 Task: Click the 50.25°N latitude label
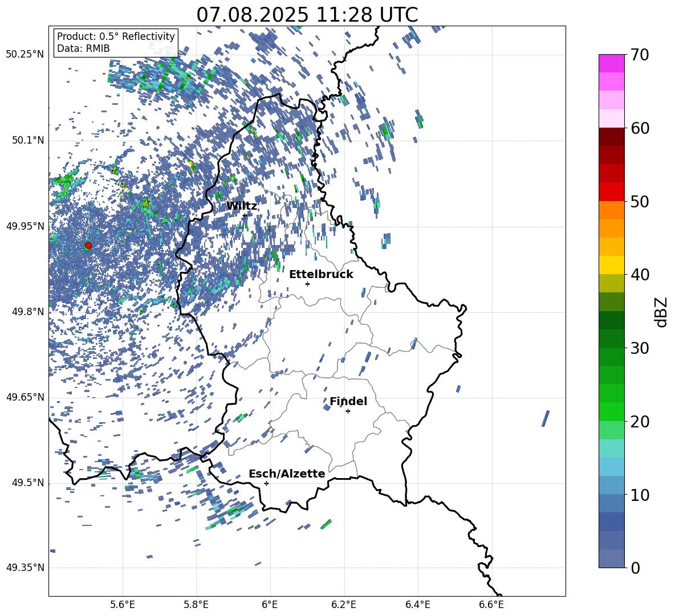(x=25, y=55)
